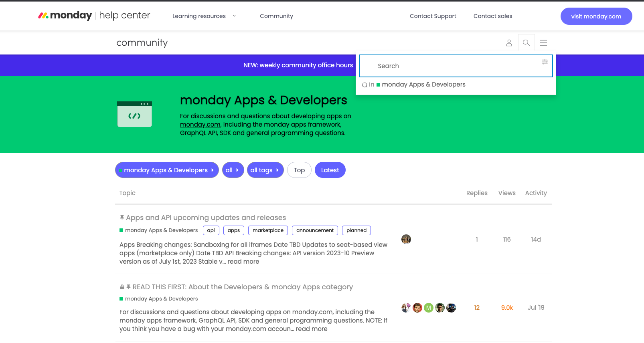The image size is (644, 343).
Task: Toggle the search magnifier icon
Action: (x=526, y=43)
